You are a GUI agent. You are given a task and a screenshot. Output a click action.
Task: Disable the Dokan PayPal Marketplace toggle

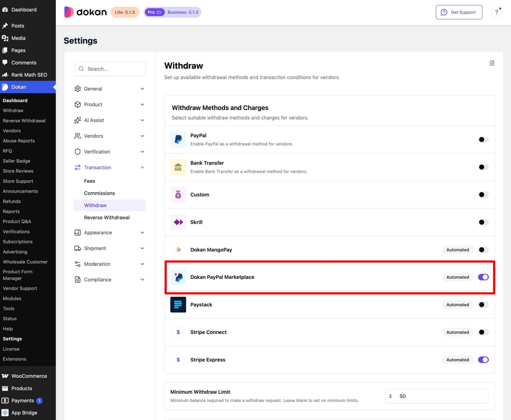(483, 277)
